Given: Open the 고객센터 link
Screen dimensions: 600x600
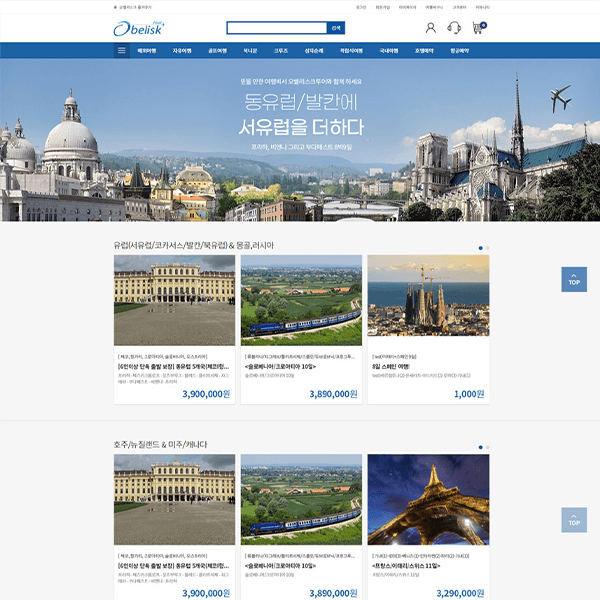Looking at the screenshot, I should point(459,7).
